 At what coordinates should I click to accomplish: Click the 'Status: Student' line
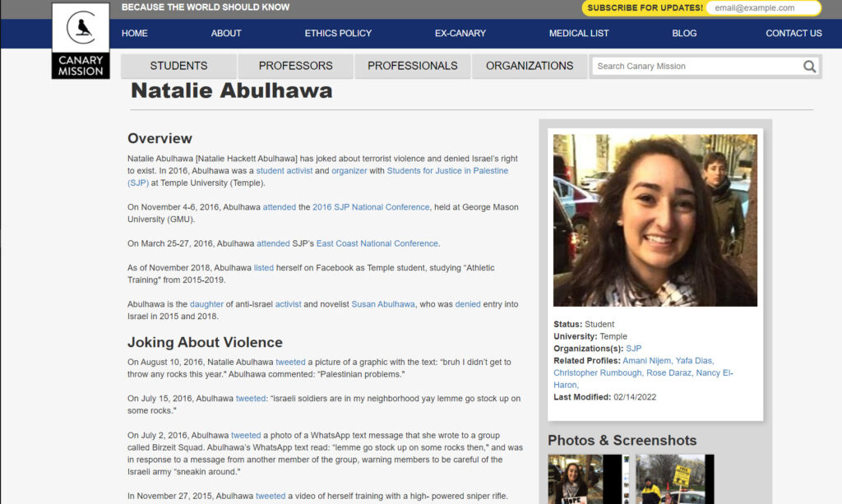click(x=584, y=324)
